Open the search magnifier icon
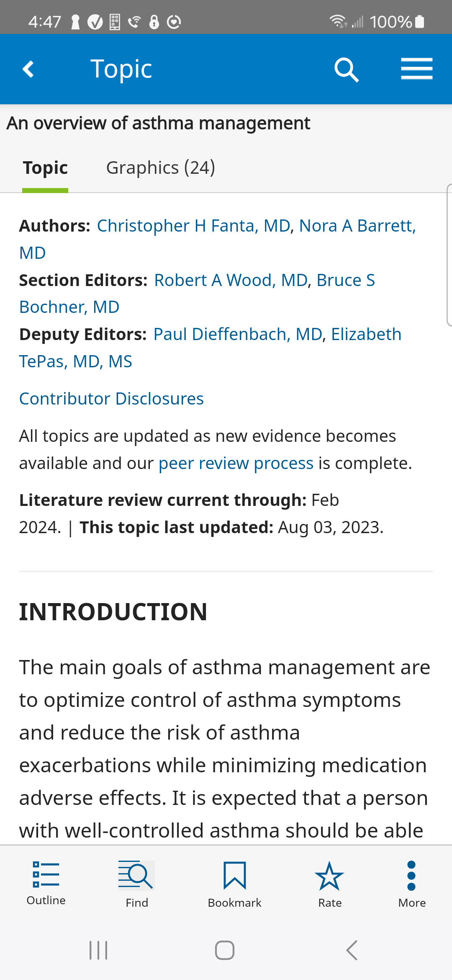 tap(347, 70)
